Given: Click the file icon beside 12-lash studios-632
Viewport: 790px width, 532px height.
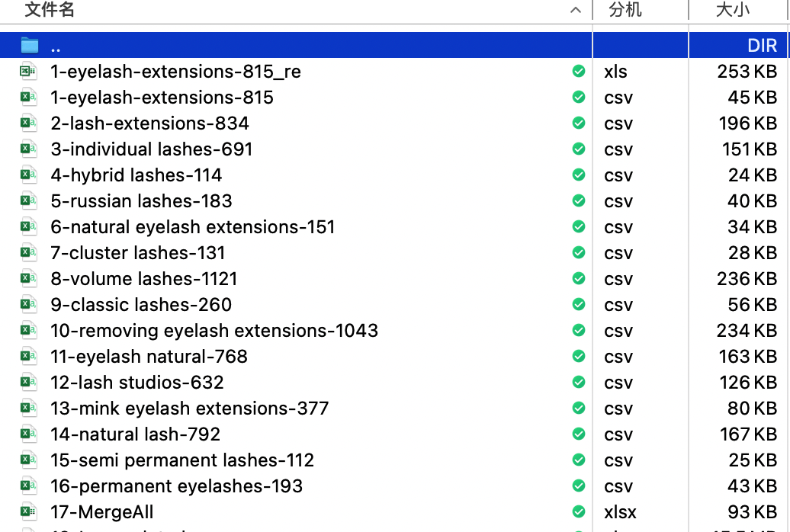Looking at the screenshot, I should pyautogui.click(x=28, y=383).
